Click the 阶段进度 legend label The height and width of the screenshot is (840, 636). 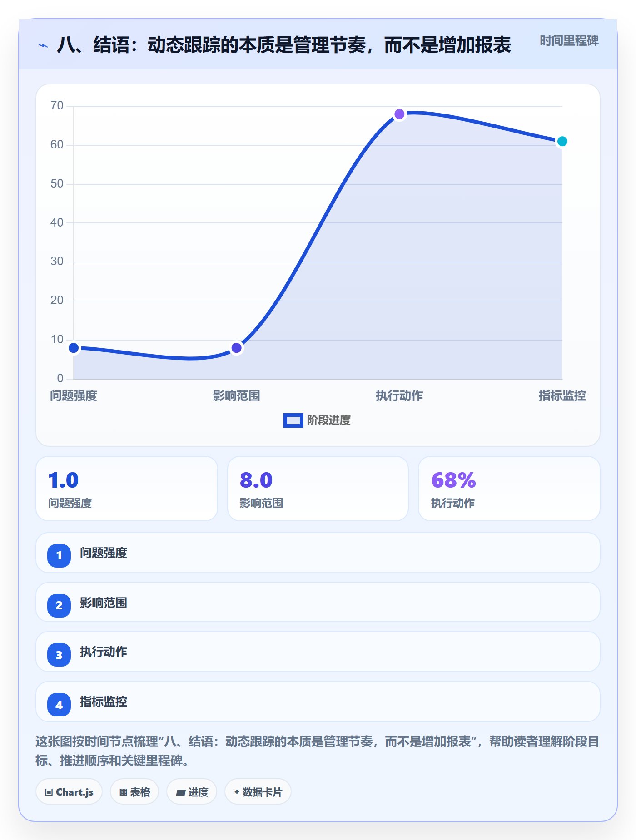[329, 420]
